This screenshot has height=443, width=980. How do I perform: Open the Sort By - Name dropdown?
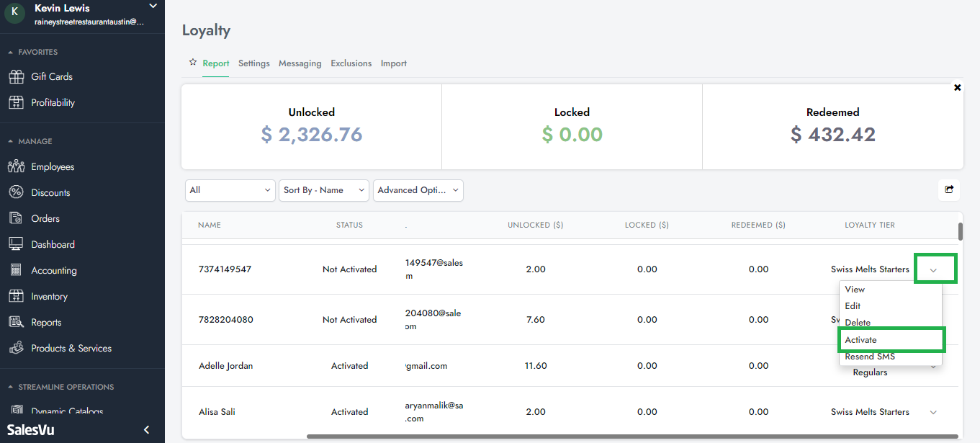tap(323, 190)
